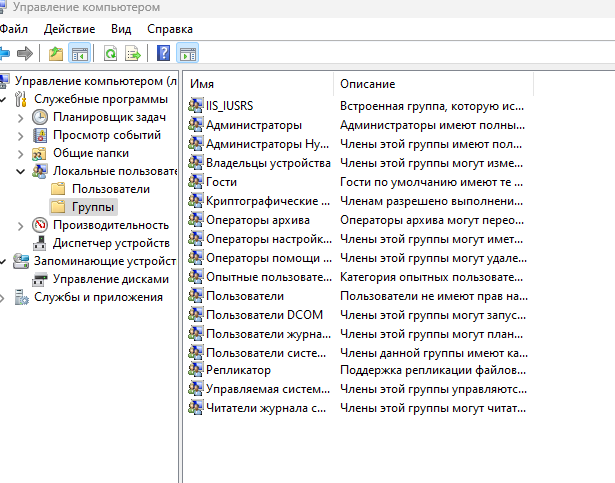Click description 'Встроенная группа, которую ис...'
615x483 pixels.
(432, 106)
